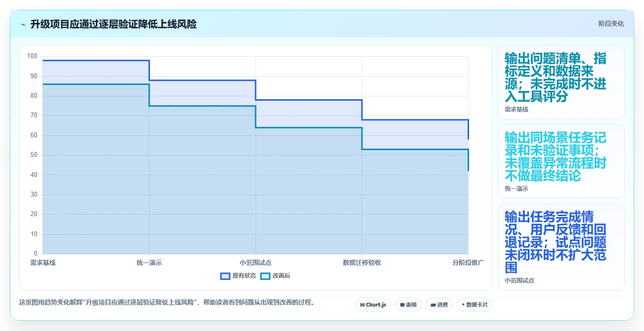Open the 统一演示 info card
The width and height of the screenshot is (644, 331).
[x=561, y=161]
